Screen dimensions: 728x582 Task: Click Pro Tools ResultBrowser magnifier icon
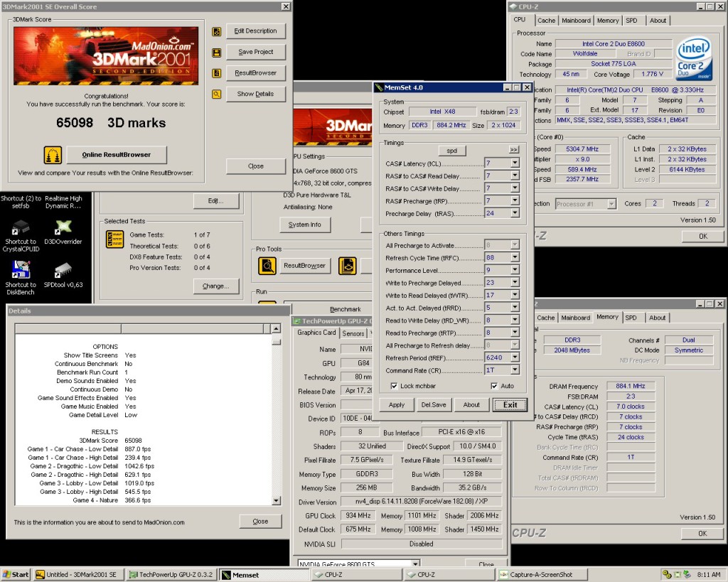pyautogui.click(x=267, y=266)
